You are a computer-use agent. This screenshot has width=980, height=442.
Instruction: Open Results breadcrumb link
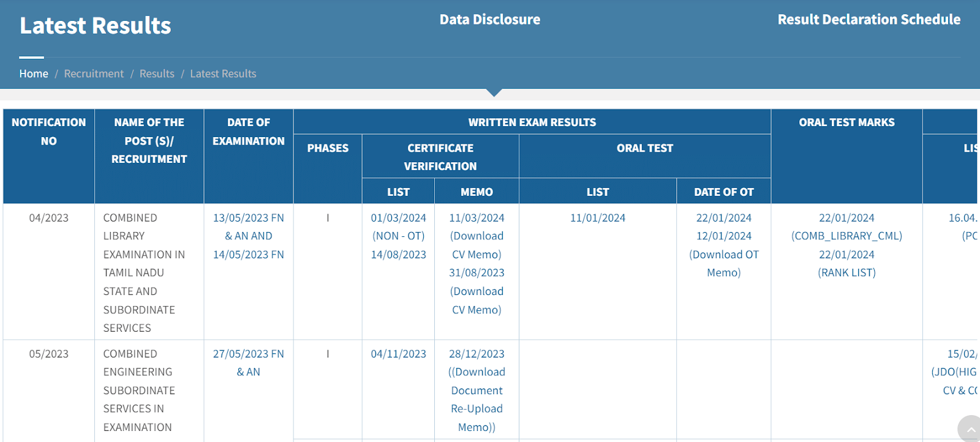[x=157, y=73]
